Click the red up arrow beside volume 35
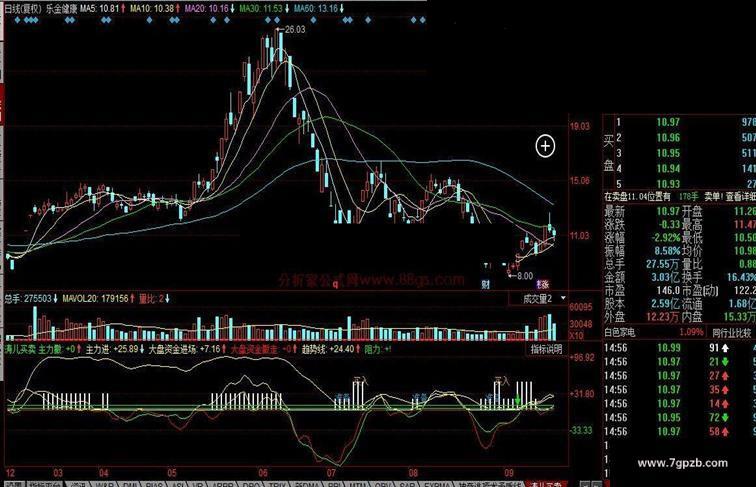This screenshot has height=487, width=756. pyautogui.click(x=725, y=390)
